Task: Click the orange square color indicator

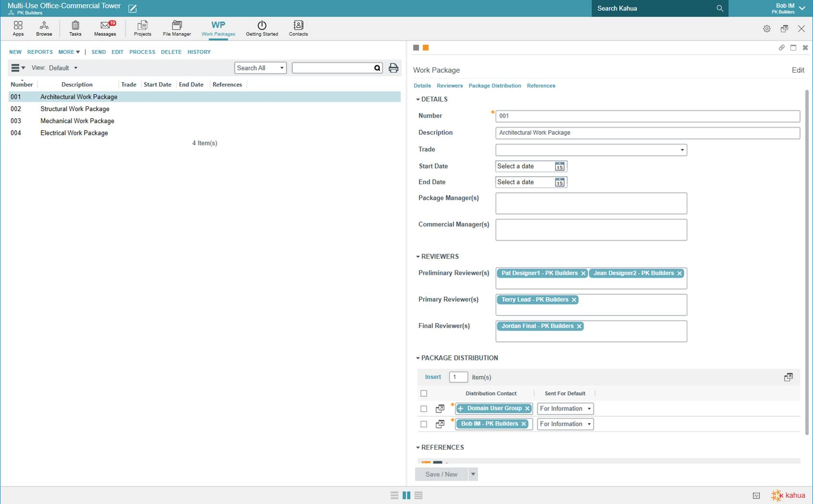Action: tap(426, 48)
